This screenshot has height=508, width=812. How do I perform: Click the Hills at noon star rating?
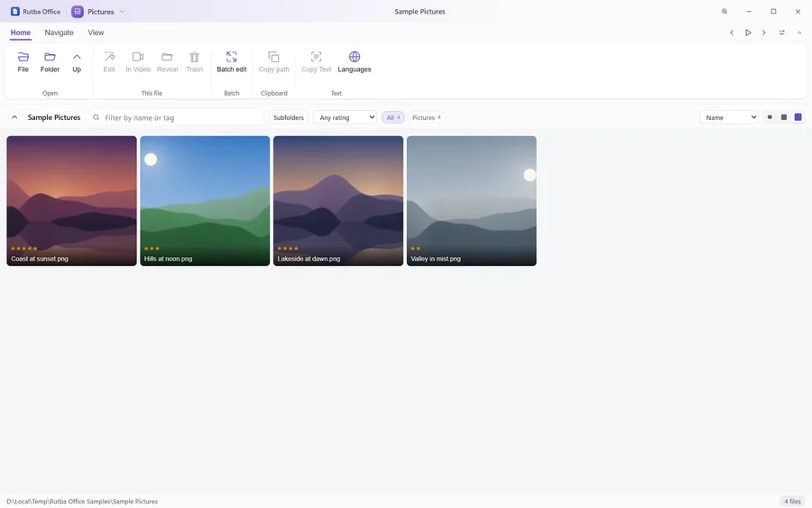[152, 248]
